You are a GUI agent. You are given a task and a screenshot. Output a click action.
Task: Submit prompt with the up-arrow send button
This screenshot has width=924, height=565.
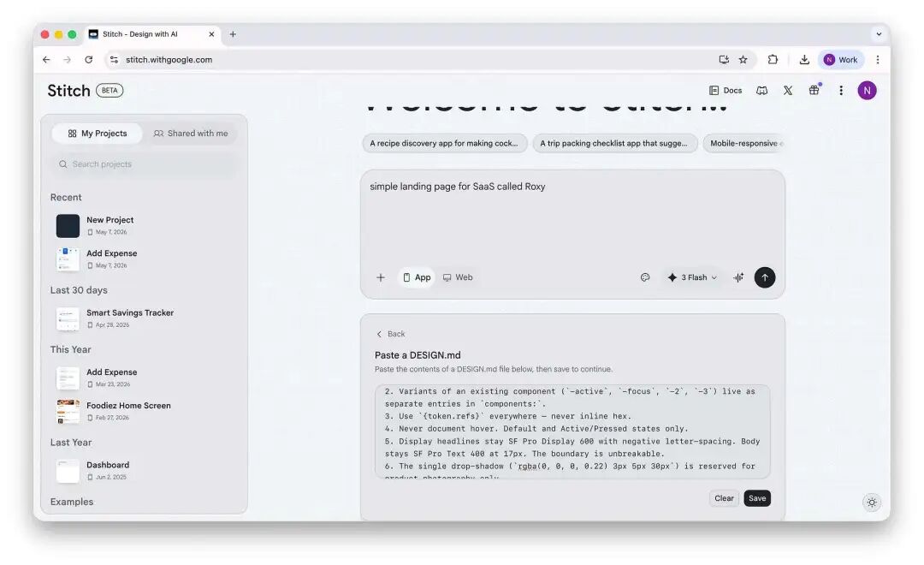(764, 277)
